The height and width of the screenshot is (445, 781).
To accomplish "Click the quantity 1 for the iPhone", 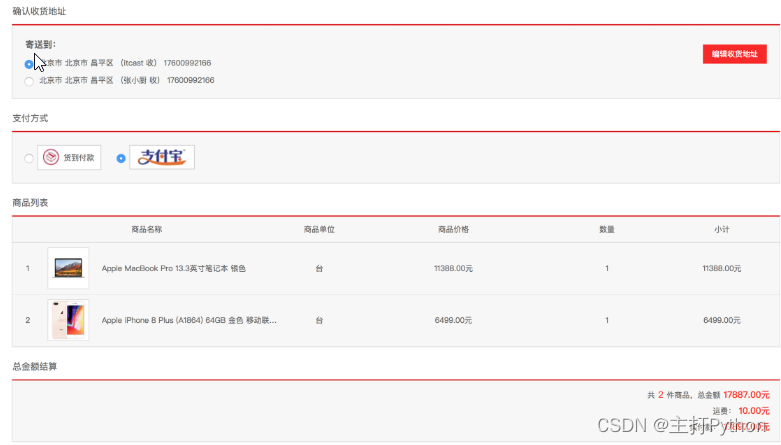I will pos(607,320).
